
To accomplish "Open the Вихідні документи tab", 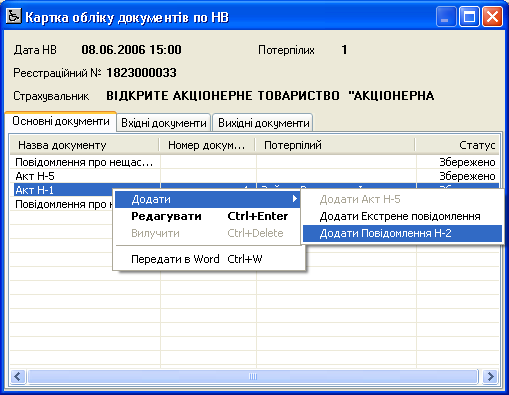I will pos(263,123).
